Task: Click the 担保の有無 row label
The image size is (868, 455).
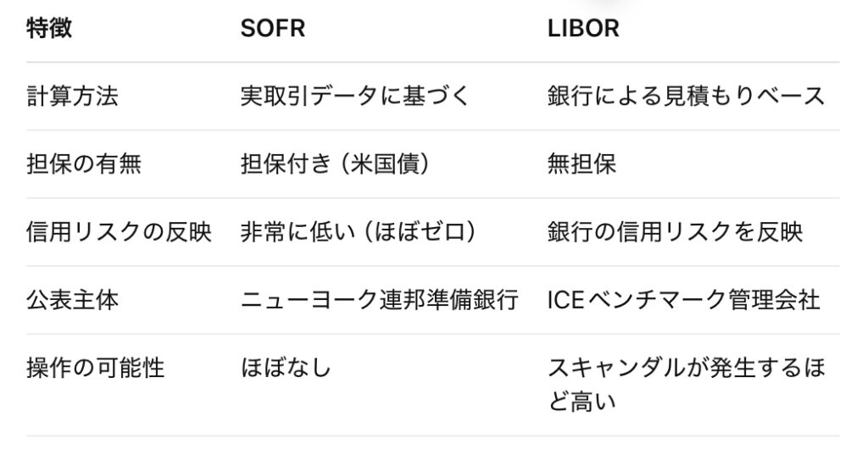Action: (x=83, y=164)
